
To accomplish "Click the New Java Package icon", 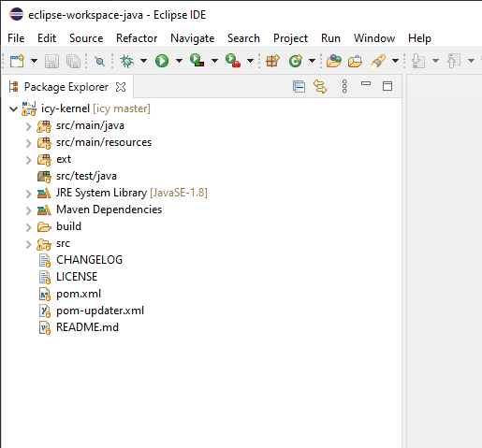I will [x=272, y=61].
